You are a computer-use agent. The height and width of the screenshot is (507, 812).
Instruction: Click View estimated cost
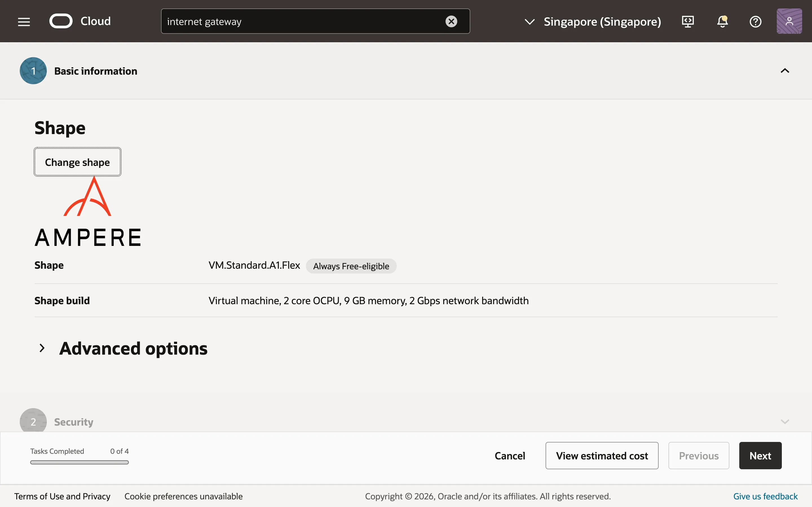pyautogui.click(x=602, y=455)
